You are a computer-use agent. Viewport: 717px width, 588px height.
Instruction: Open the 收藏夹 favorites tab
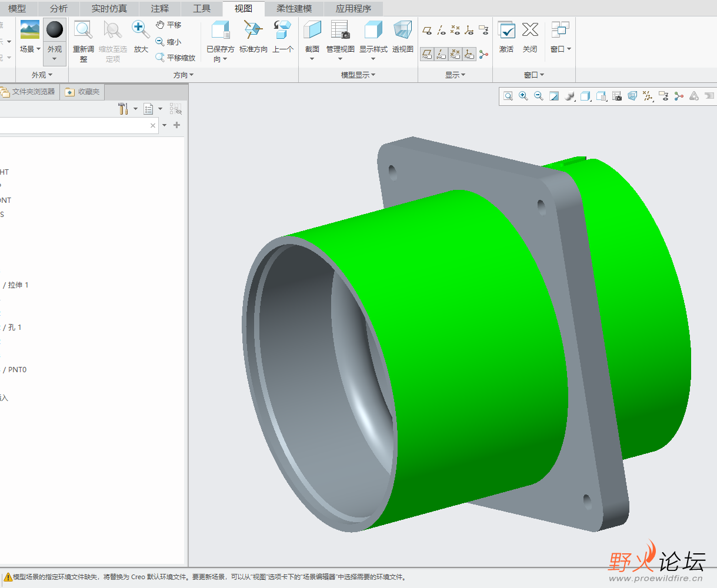[x=83, y=92]
